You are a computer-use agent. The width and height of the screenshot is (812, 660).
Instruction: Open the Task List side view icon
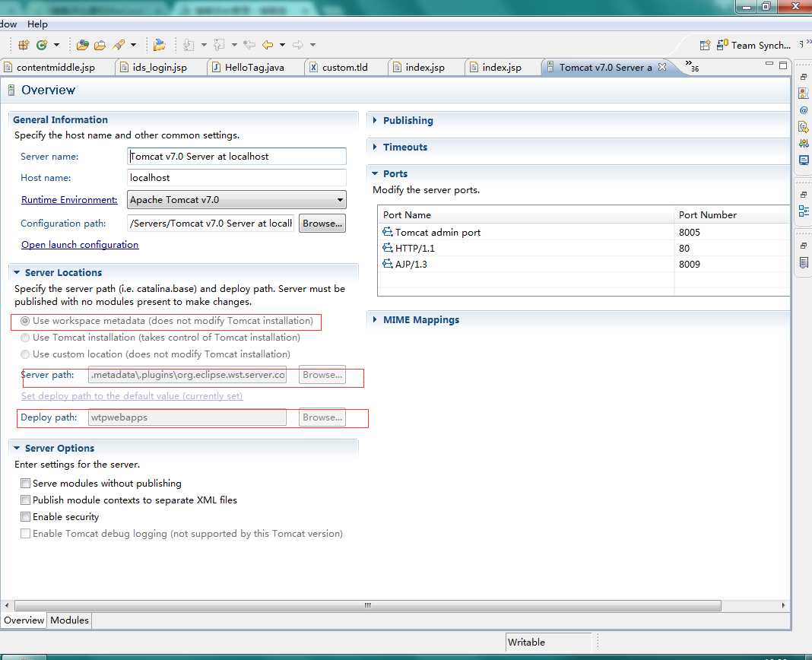tap(803, 262)
